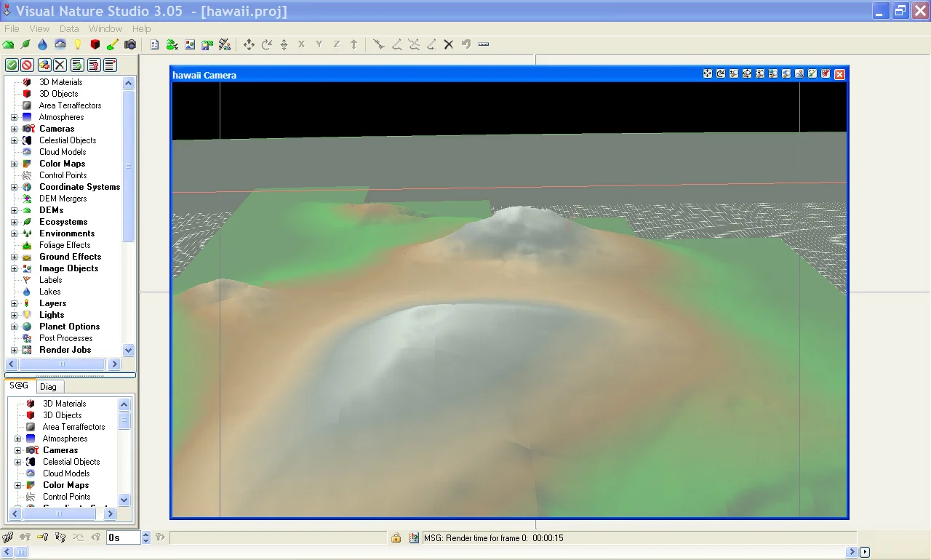Expand the Atmospheres node in upper tree
The image size is (931, 560).
coord(14,117)
